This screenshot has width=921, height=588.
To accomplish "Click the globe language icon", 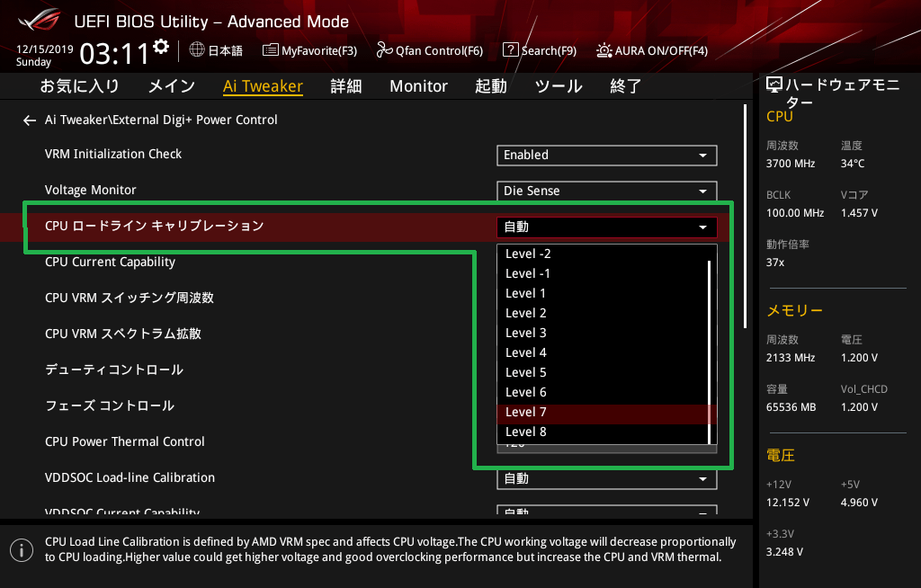I will click(x=197, y=50).
